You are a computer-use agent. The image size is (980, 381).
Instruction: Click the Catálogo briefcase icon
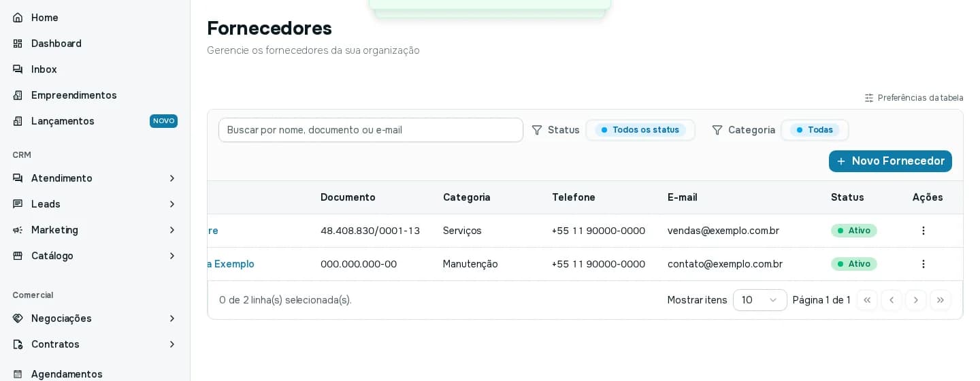(18, 256)
